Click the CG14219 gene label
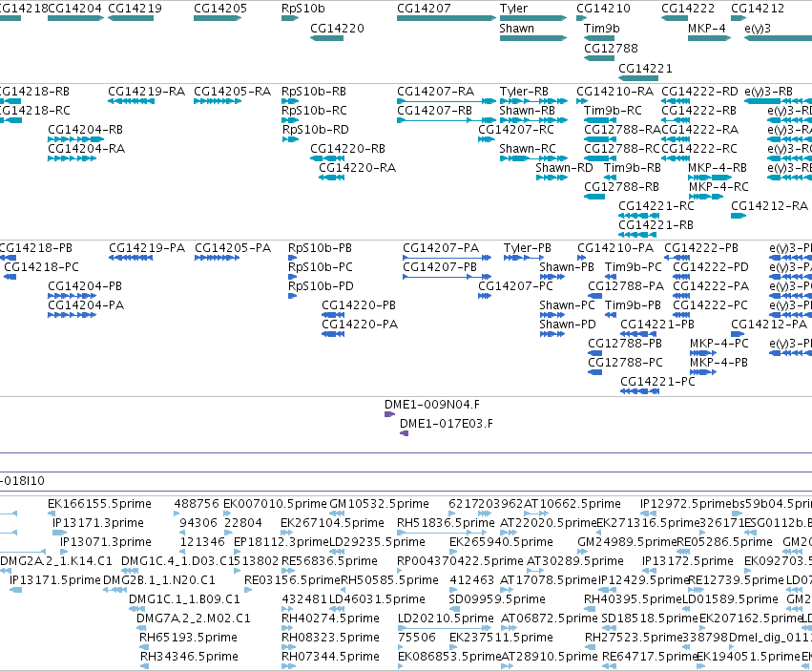 click(x=135, y=9)
